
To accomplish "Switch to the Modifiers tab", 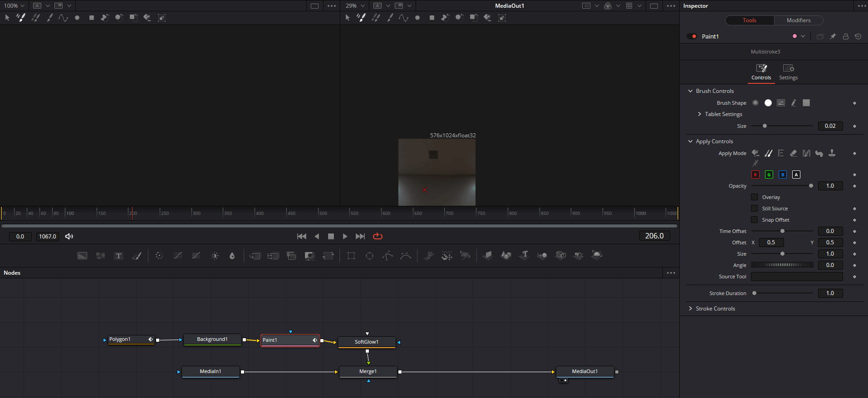I will point(798,20).
